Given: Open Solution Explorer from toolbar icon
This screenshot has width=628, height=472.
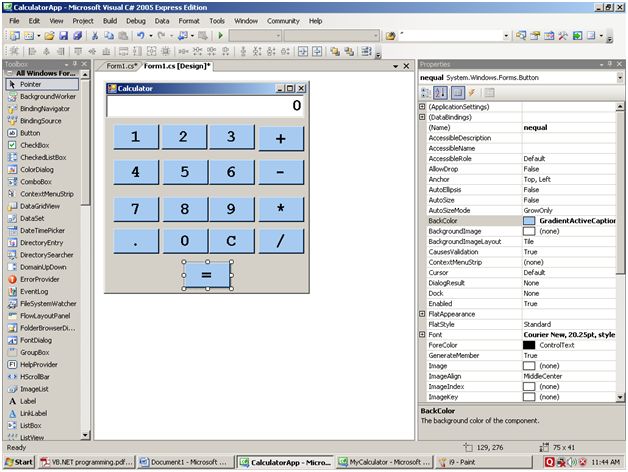Looking at the screenshot, I should click(x=521, y=36).
